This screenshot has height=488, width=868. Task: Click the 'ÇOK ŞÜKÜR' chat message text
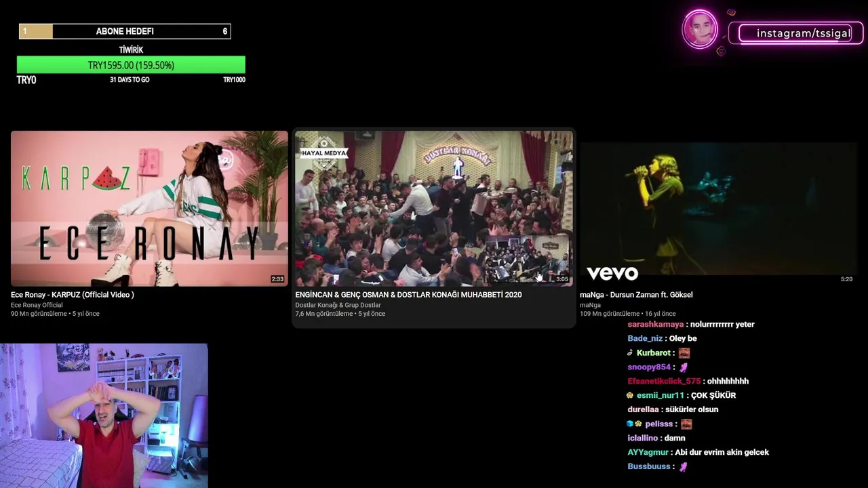[713, 396]
